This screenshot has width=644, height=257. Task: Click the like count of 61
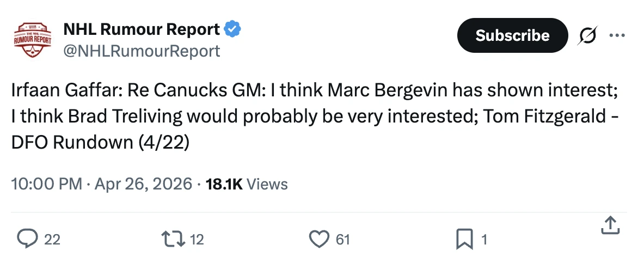pyautogui.click(x=342, y=239)
